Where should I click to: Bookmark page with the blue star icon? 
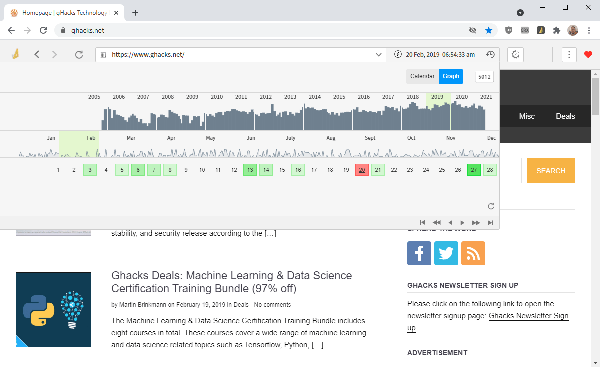click(489, 30)
